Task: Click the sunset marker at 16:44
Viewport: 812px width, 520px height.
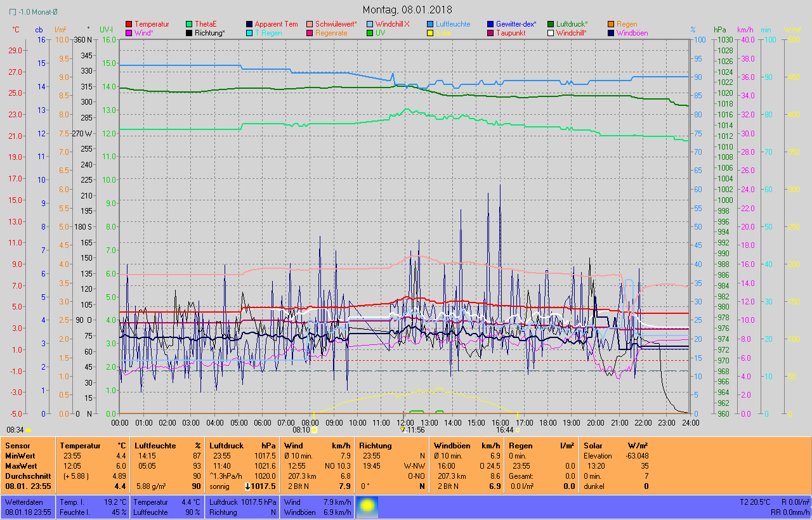Action: point(517,429)
